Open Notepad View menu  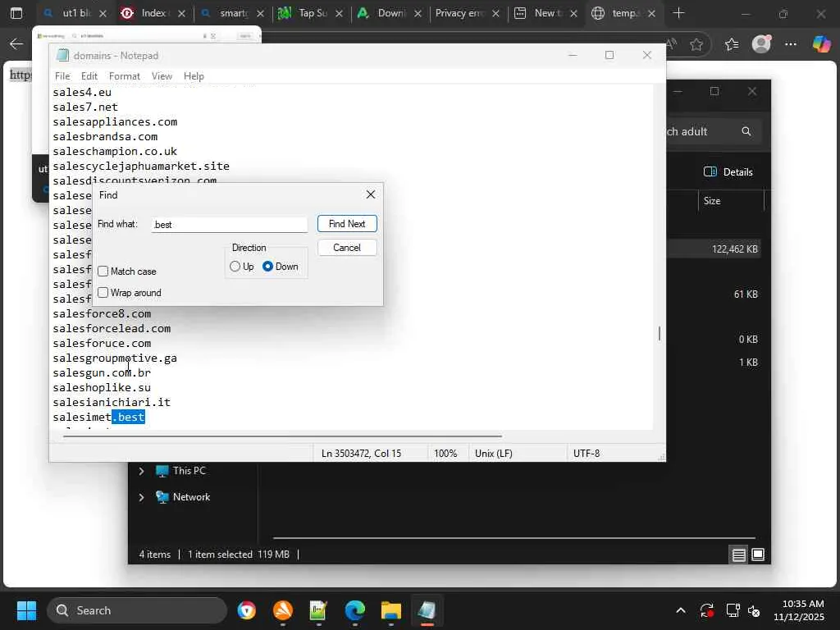tap(162, 76)
